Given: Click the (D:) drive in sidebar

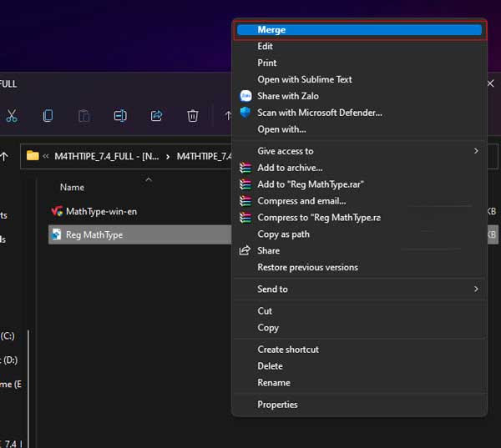Looking at the screenshot, I should [x=9, y=360].
